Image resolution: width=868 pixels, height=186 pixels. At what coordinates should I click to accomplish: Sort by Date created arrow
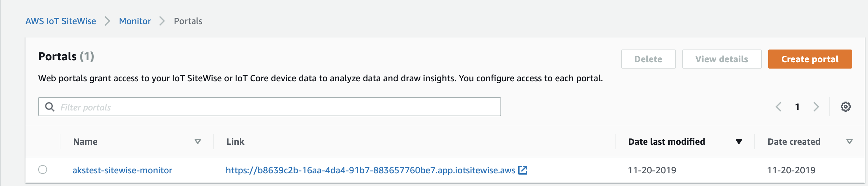(850, 142)
